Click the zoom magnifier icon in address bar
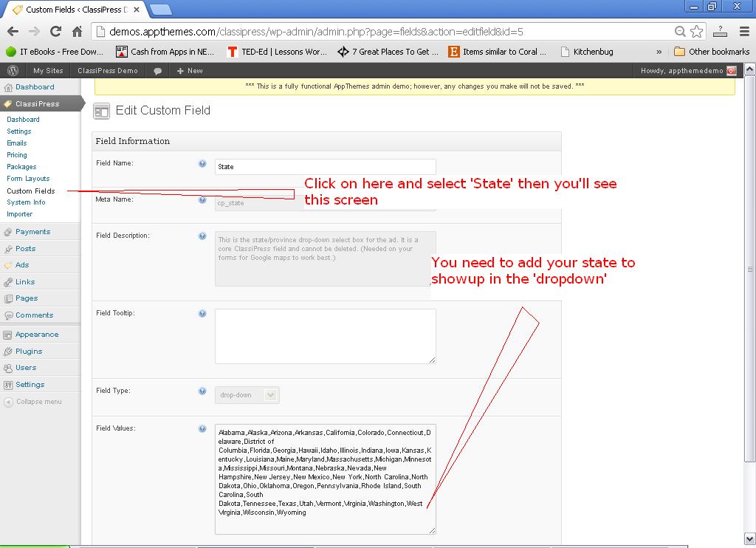The image size is (756, 548). point(680,32)
